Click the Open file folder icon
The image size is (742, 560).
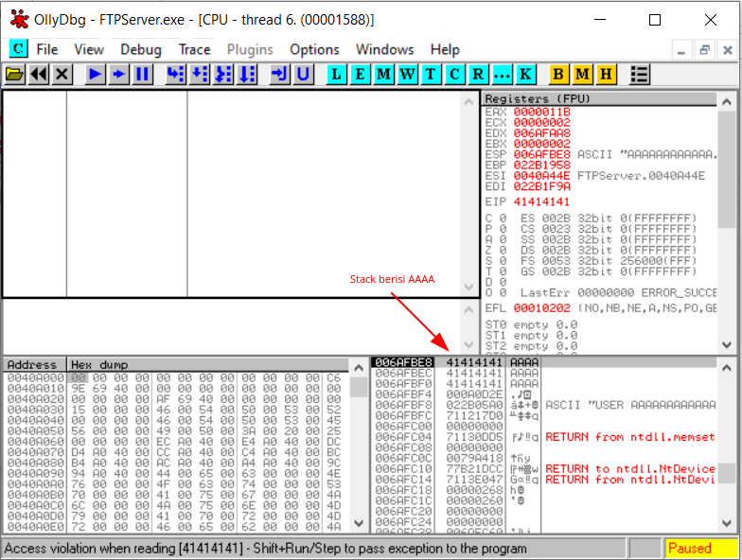tap(15, 74)
